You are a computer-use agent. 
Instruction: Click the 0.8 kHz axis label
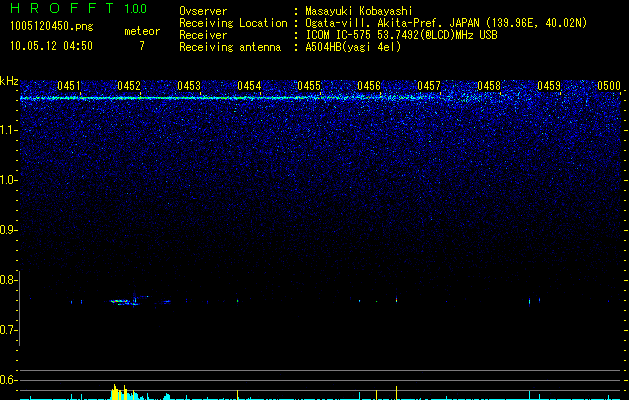7,280
